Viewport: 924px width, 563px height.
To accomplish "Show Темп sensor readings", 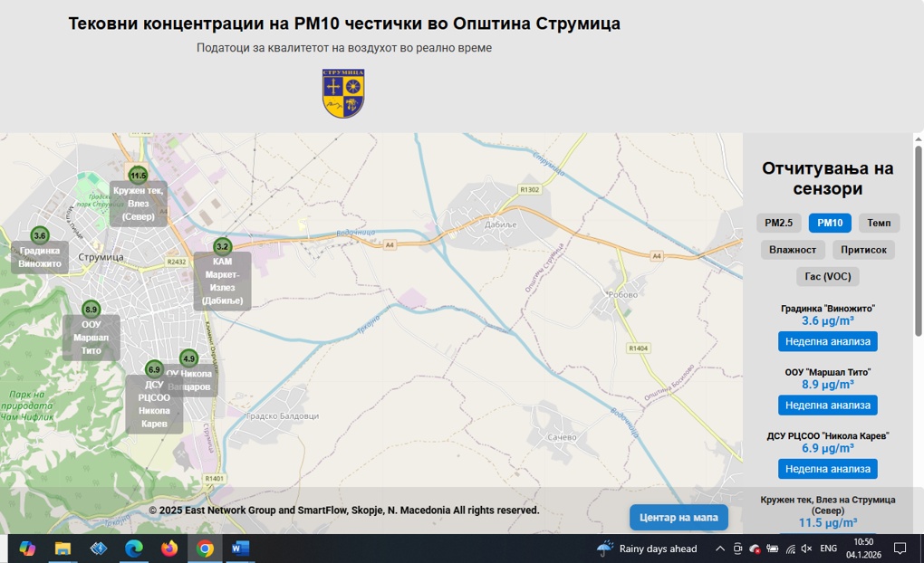I will 879,223.
